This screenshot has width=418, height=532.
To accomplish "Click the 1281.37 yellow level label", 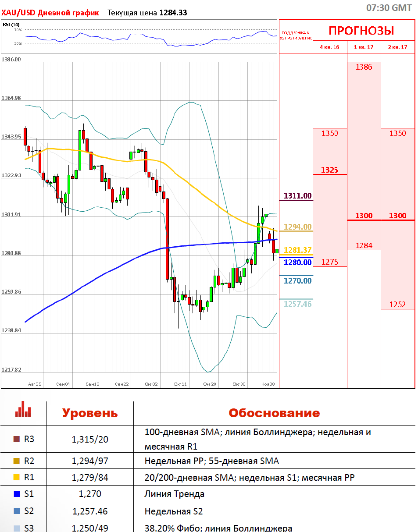I will [x=297, y=250].
